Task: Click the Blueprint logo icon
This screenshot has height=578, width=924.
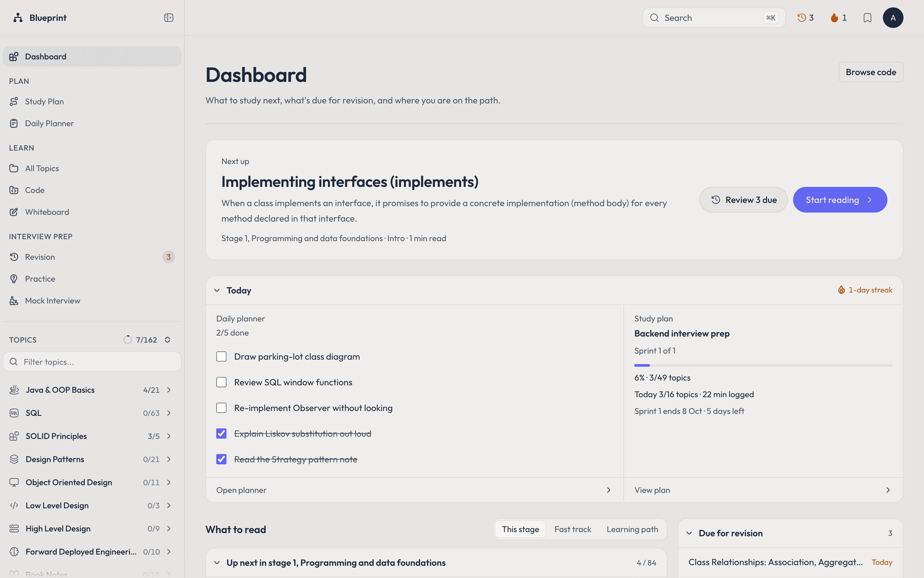Action: pyautogui.click(x=18, y=18)
